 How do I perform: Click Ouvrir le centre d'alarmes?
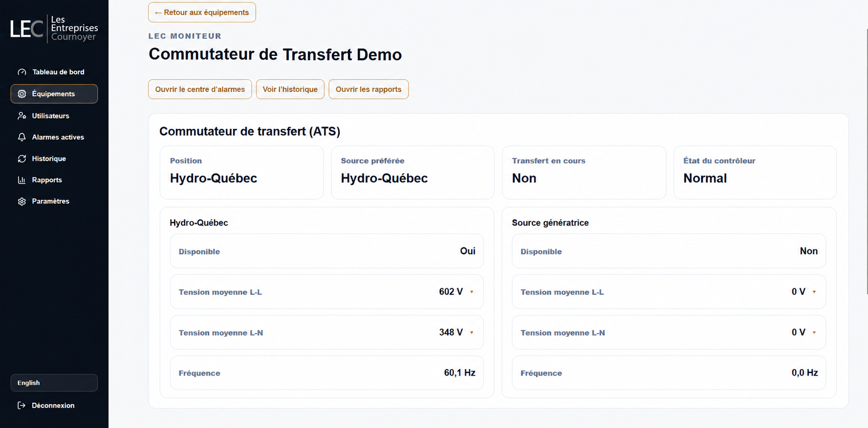tap(200, 89)
